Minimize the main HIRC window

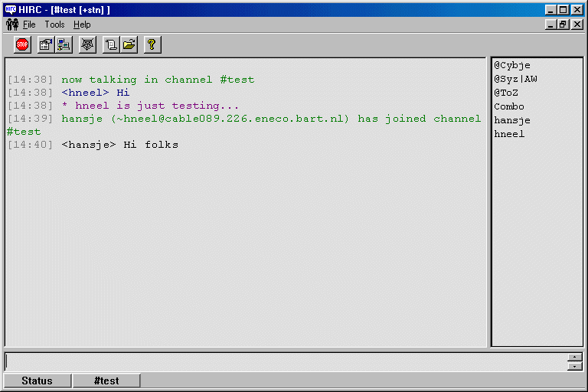tap(550, 10)
